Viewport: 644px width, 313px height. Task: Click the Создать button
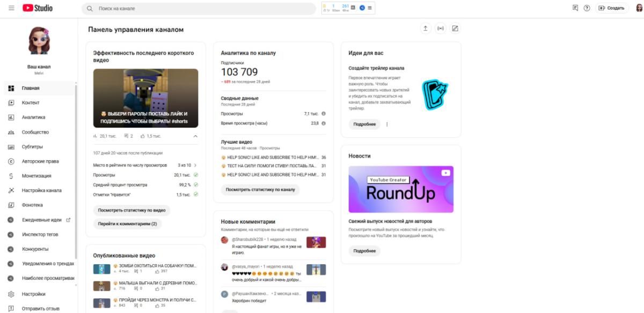click(612, 8)
